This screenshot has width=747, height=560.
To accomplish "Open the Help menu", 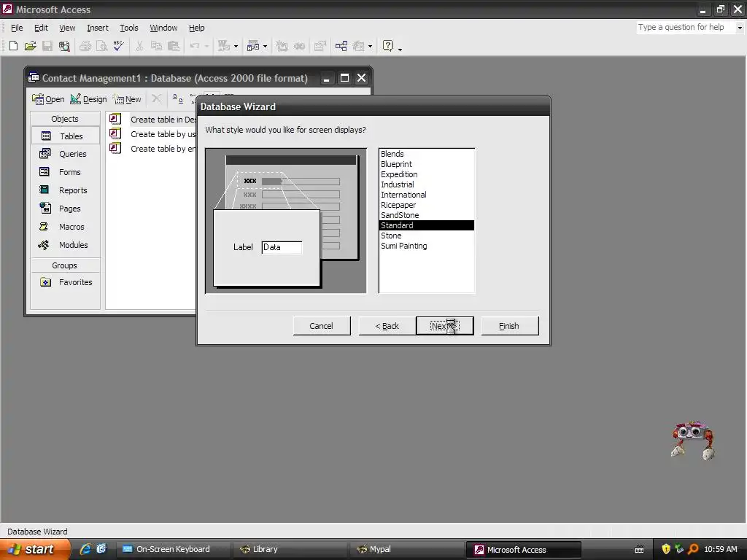I will tap(196, 28).
